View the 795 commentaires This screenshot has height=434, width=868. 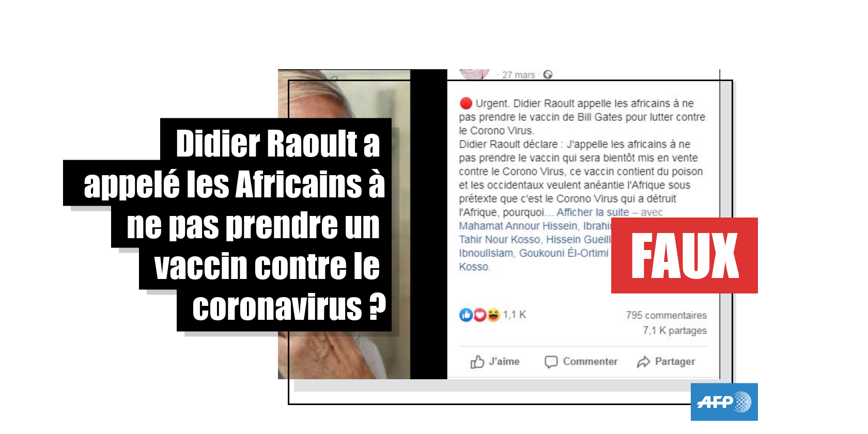tap(666, 315)
